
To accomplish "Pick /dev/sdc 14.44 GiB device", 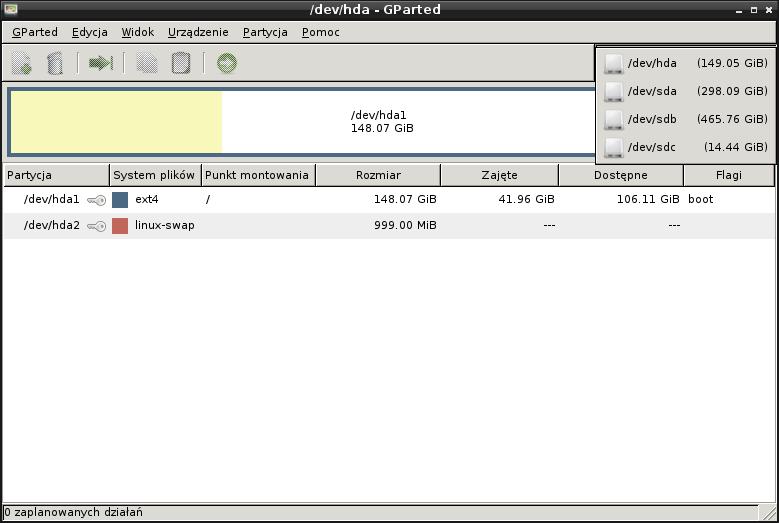I will [x=686, y=147].
